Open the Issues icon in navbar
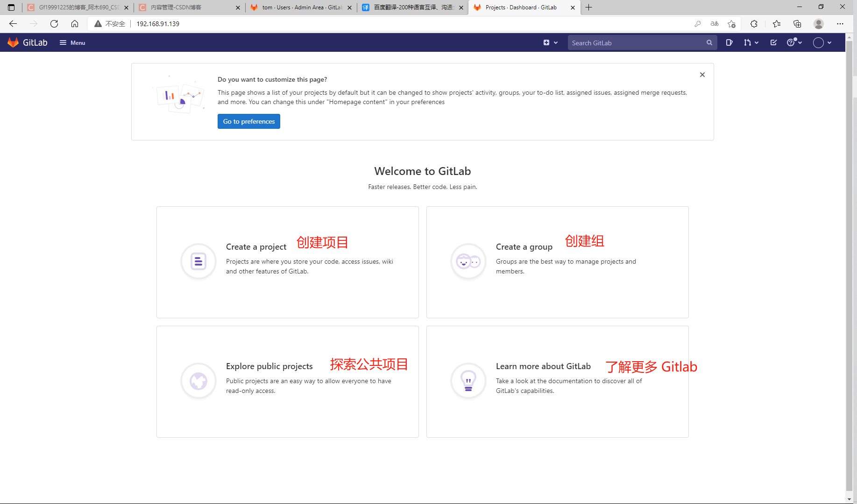Viewport: 857px width, 504px height. pyautogui.click(x=729, y=42)
